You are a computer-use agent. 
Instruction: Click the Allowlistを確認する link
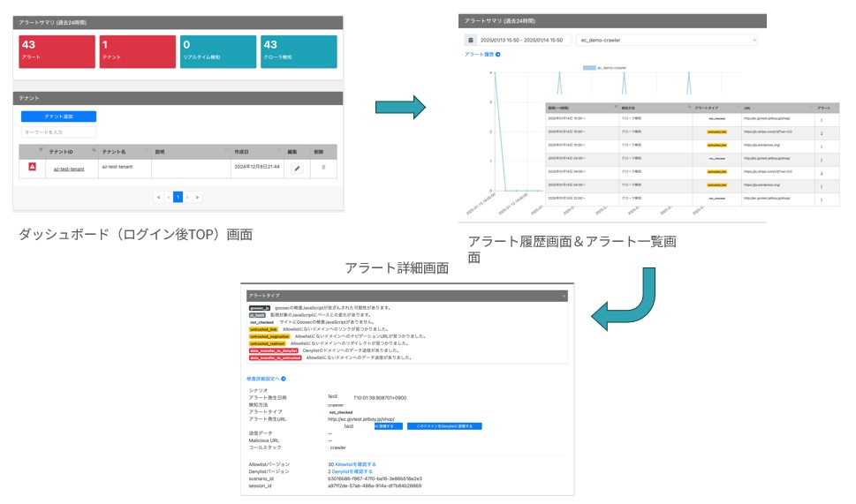(355, 463)
